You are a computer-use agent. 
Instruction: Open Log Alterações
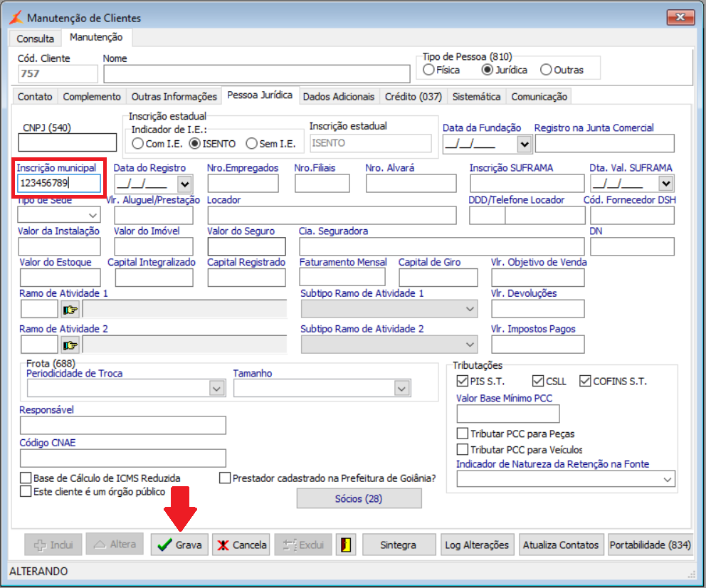point(477,545)
